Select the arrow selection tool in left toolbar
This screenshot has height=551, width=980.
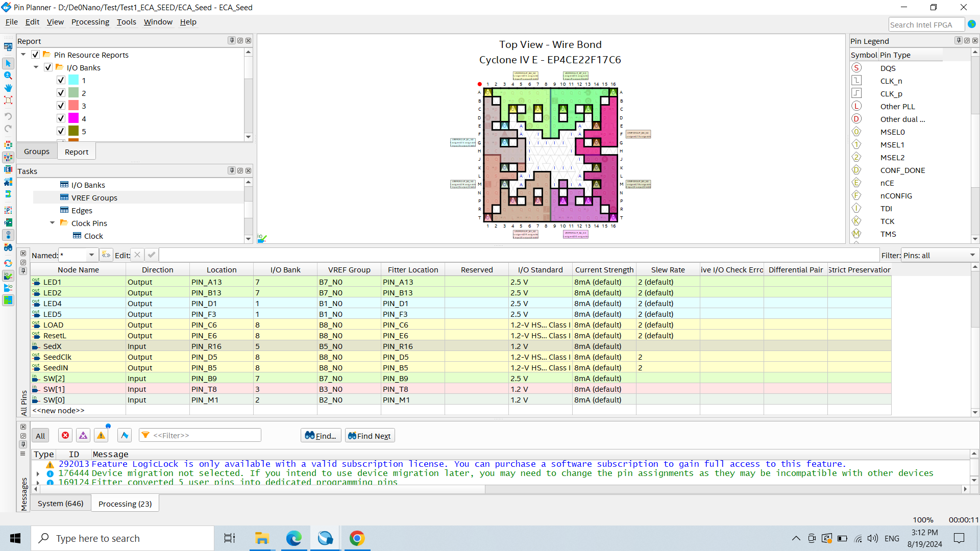[x=8, y=63]
